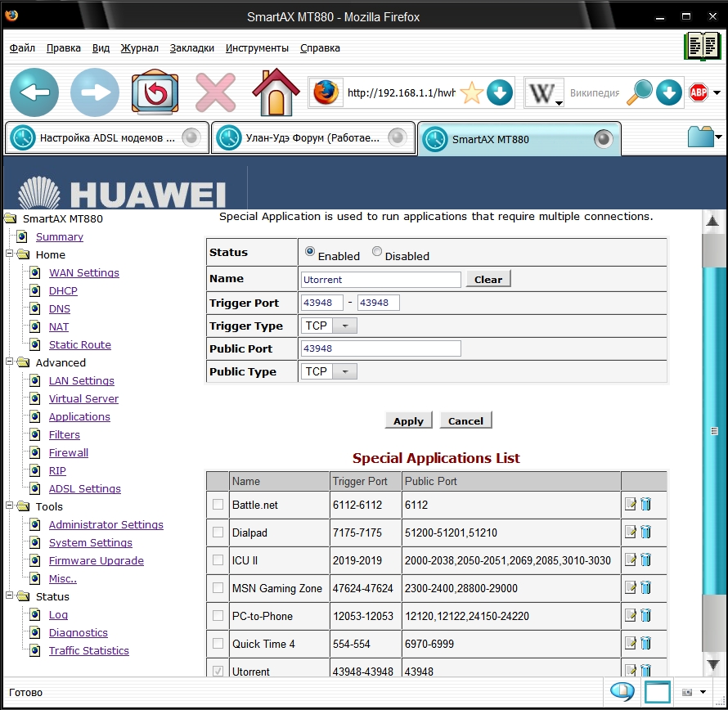
Task: Check the Battle.net row checkbox
Action: pos(217,505)
